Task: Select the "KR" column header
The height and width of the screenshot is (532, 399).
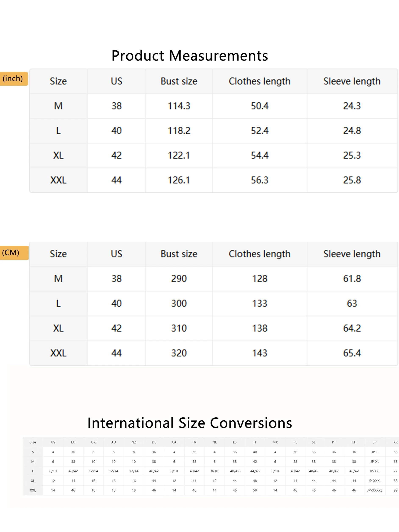Action: point(395,442)
